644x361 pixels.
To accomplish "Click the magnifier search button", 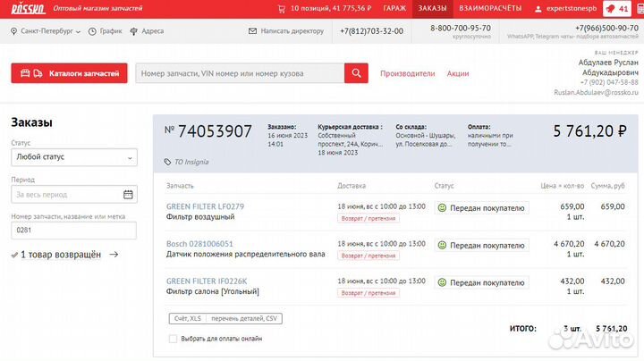I will pos(356,73).
